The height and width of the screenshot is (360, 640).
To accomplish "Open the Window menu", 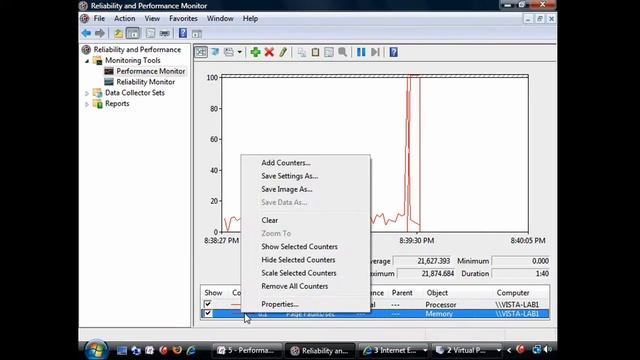I will pyautogui.click(x=220, y=18).
